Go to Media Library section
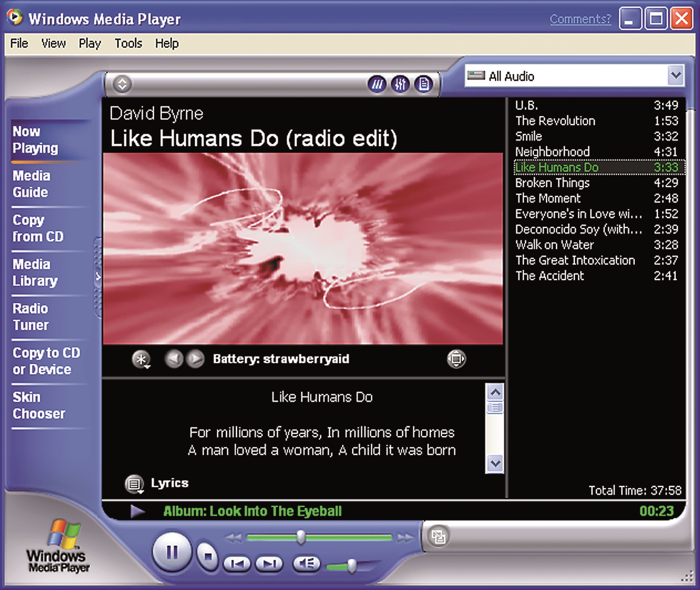Image resolution: width=700 pixels, height=590 pixels. [x=35, y=272]
